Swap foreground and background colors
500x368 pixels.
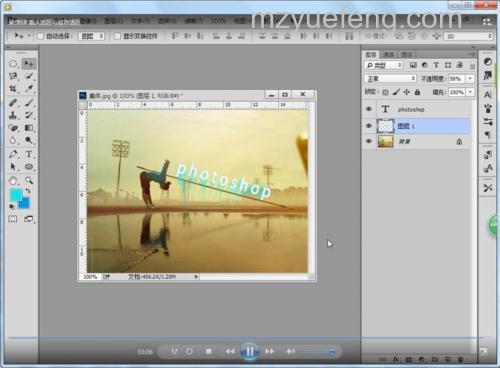[28, 191]
